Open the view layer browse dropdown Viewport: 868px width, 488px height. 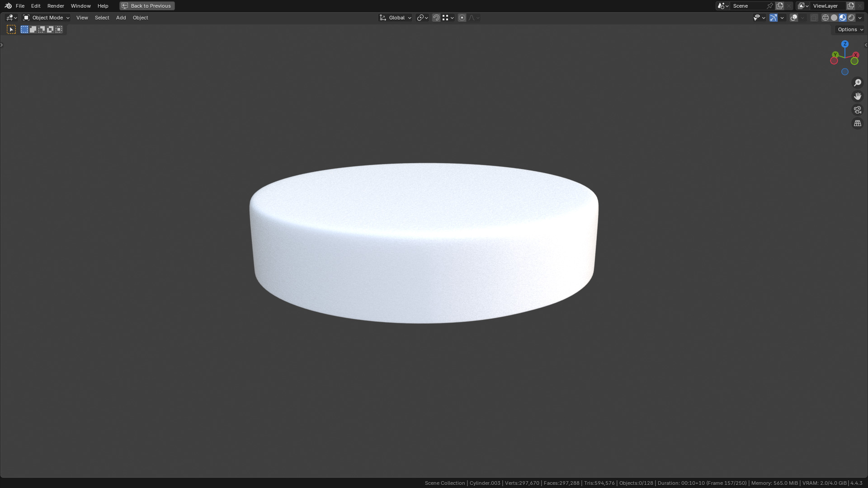pos(803,6)
